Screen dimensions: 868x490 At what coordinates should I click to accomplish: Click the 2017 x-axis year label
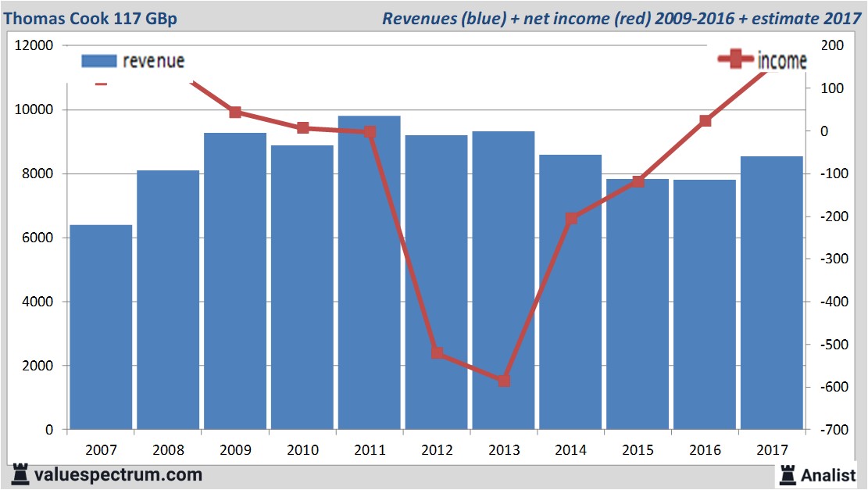(772, 449)
